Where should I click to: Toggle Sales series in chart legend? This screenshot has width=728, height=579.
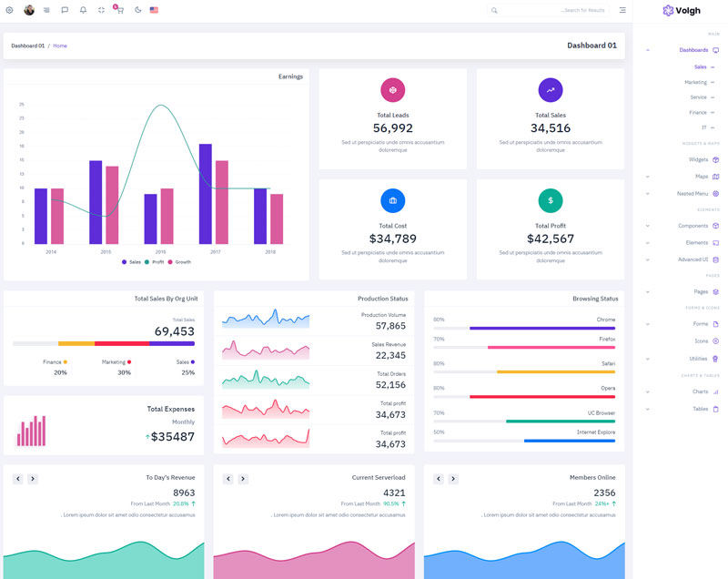pyautogui.click(x=130, y=261)
